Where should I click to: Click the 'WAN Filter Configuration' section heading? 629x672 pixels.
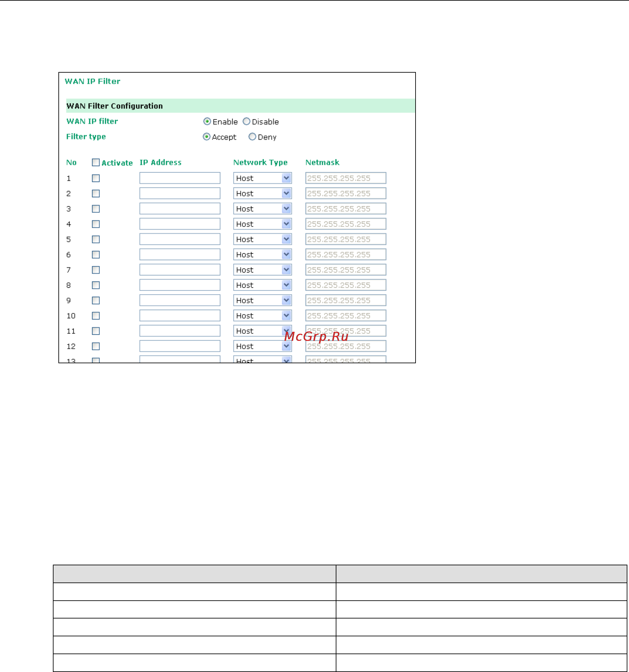click(114, 106)
